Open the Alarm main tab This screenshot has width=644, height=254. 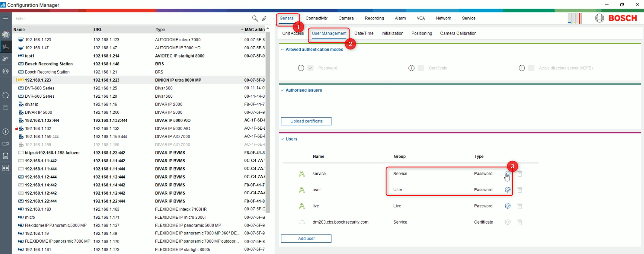400,18
